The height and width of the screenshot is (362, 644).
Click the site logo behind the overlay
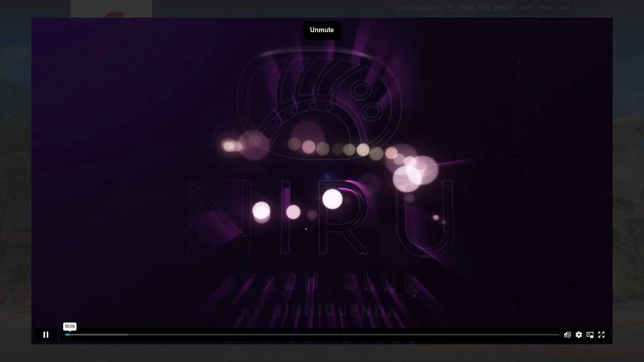click(111, 9)
